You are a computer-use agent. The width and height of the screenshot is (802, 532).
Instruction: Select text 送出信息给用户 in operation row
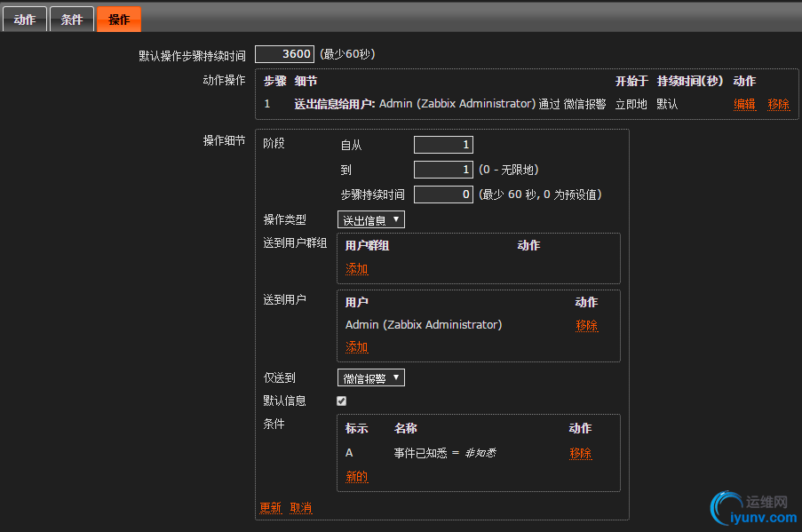[x=335, y=104]
